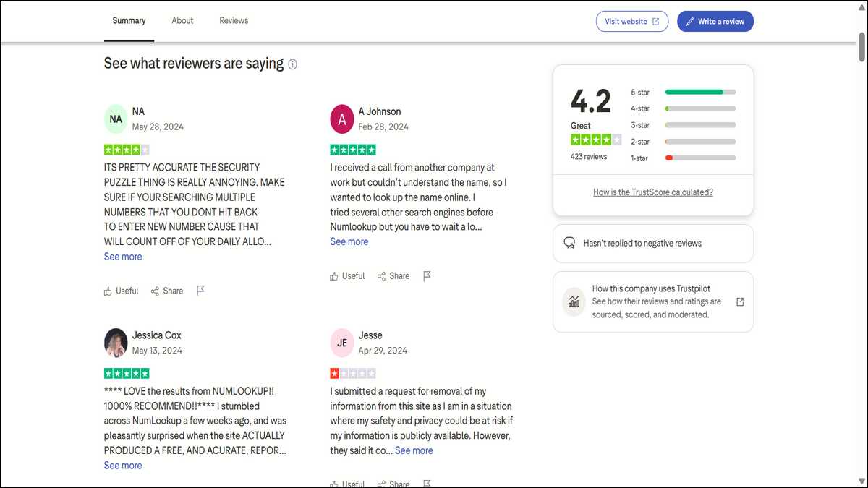Click Jessica Cox's five-star rating

pos(127,374)
